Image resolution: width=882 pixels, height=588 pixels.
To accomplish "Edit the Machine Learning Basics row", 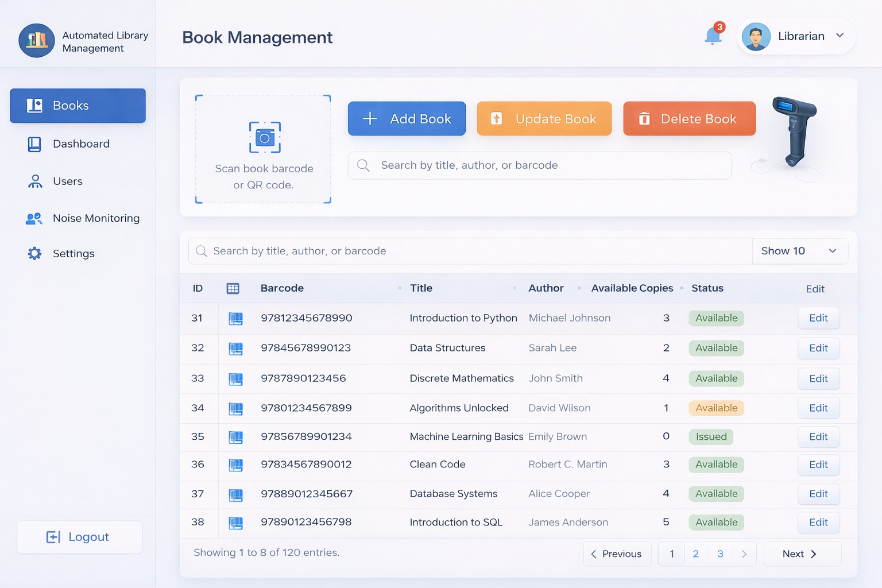I will (818, 437).
